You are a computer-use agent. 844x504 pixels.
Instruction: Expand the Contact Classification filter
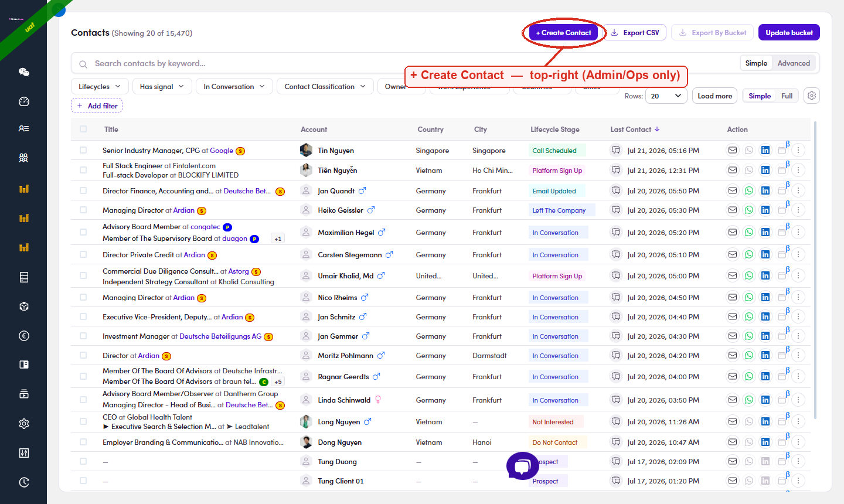pyautogui.click(x=325, y=86)
